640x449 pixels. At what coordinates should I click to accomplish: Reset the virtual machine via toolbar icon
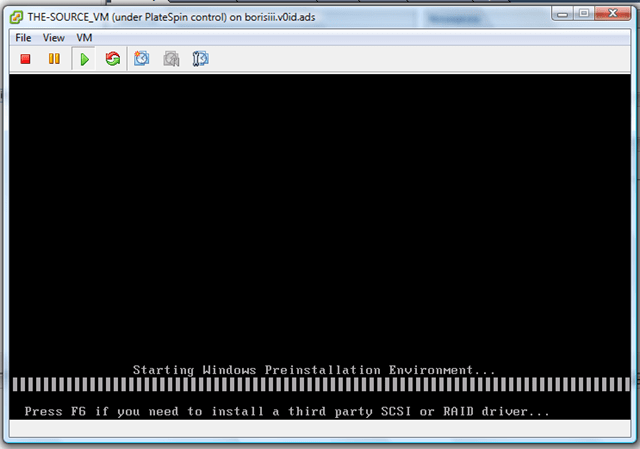(x=112, y=60)
